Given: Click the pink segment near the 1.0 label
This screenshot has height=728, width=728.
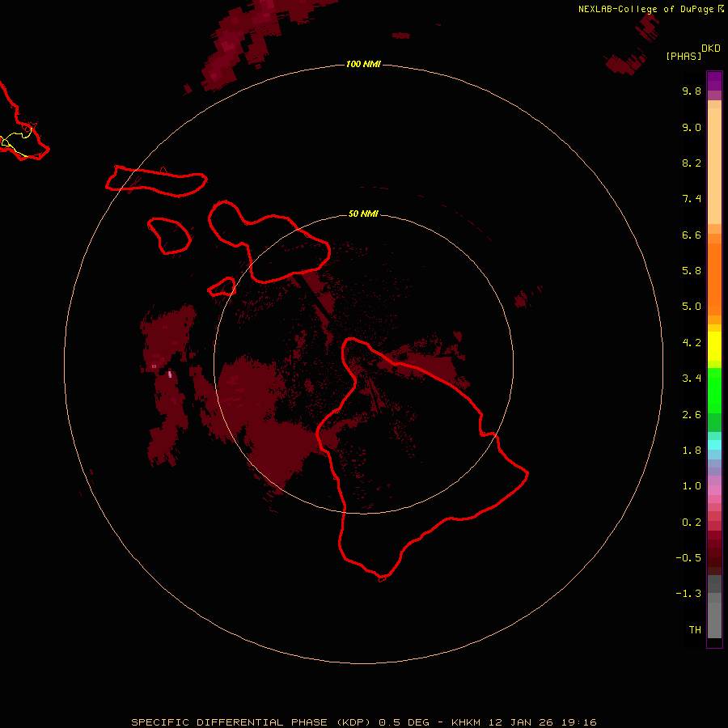Looking at the screenshot, I should (x=714, y=490).
